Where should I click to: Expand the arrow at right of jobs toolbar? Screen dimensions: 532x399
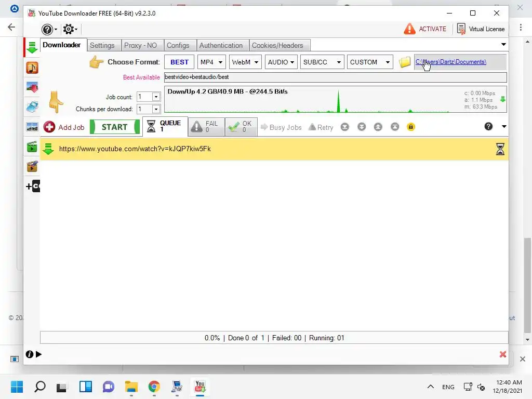pos(504,127)
